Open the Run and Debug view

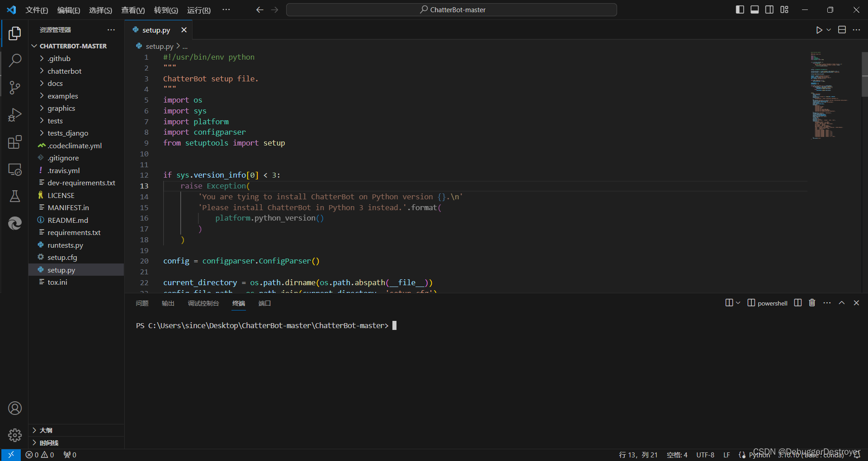tap(14, 115)
